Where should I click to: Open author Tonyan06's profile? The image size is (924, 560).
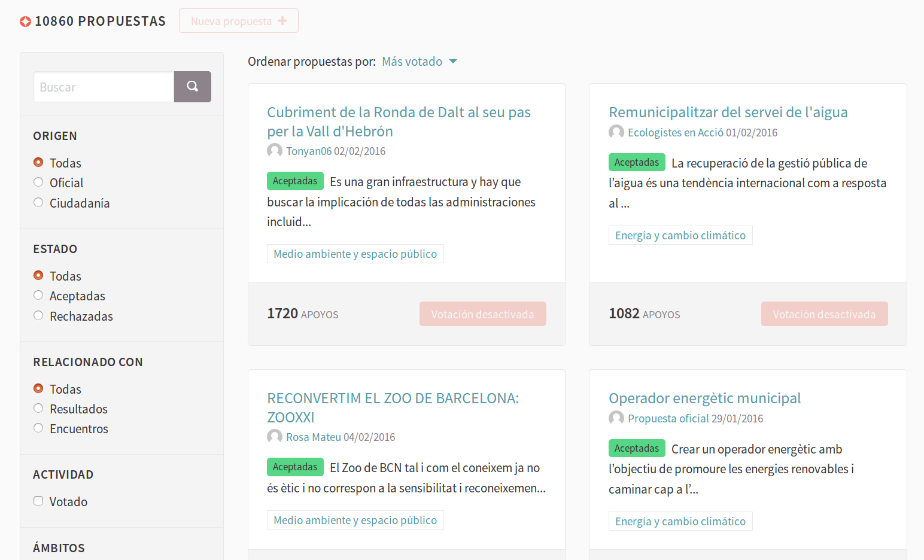[x=309, y=151]
